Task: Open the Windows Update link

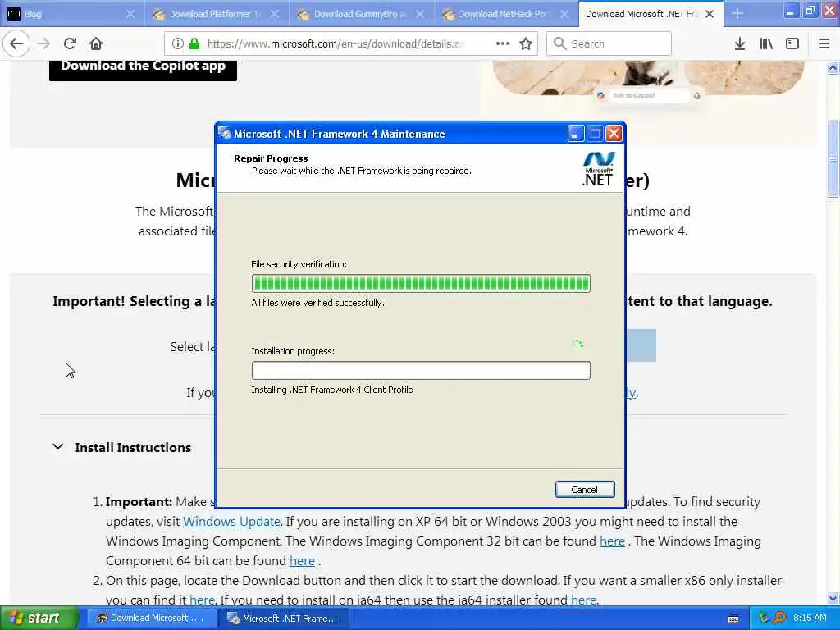Action: 231,521
